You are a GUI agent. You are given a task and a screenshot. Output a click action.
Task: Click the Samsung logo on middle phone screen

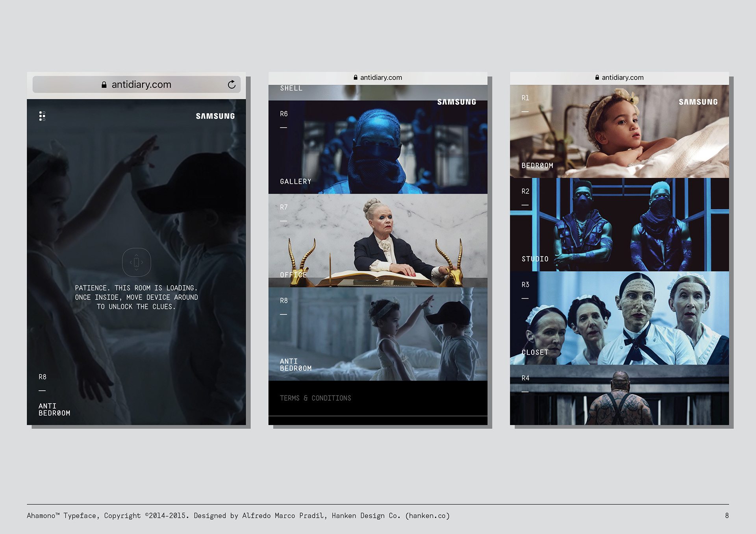pos(456,102)
